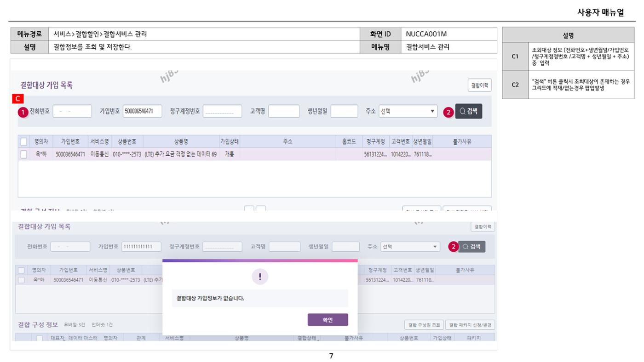The image size is (644, 362).
Task: Toggle the header checkbox in the 결합 구성 정보 grid
Action: 40,338
